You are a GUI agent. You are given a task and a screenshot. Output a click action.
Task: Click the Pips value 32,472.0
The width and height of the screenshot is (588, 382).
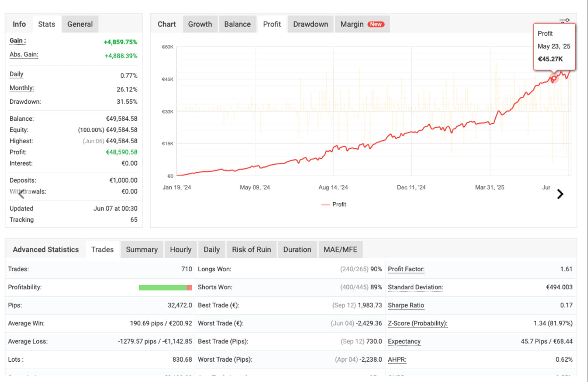pos(180,306)
